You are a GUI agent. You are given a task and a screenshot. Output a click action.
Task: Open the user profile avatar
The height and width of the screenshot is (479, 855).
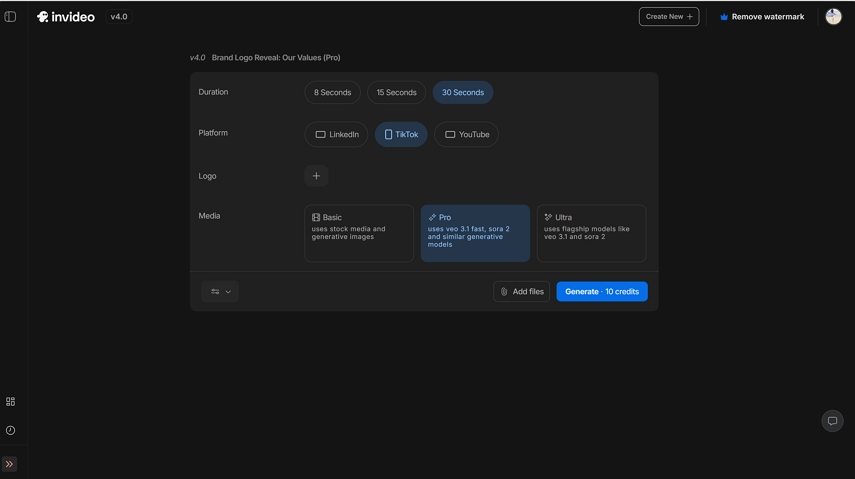[833, 16]
